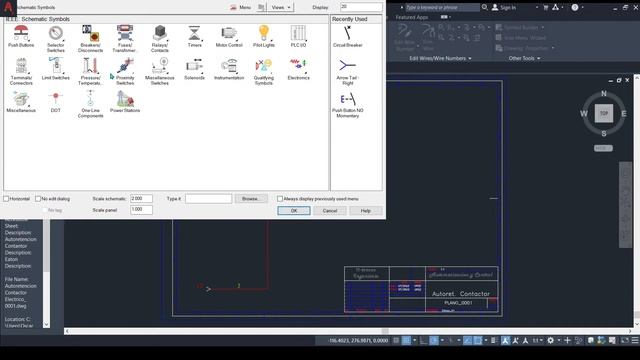Screen dimensions: 640x360
Task: Expand the Edit Wires/Wire Numbers panel
Action: point(440,58)
